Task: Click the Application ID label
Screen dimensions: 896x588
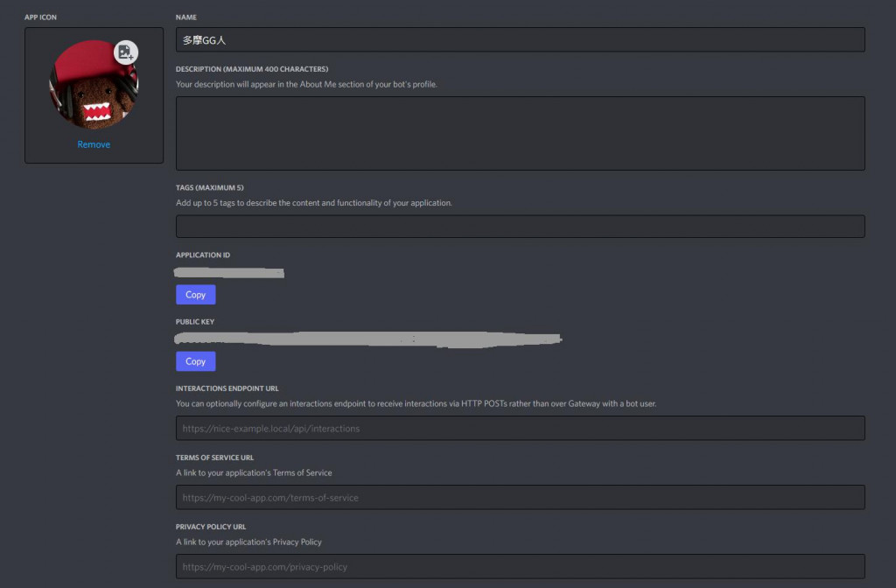Action: click(203, 255)
